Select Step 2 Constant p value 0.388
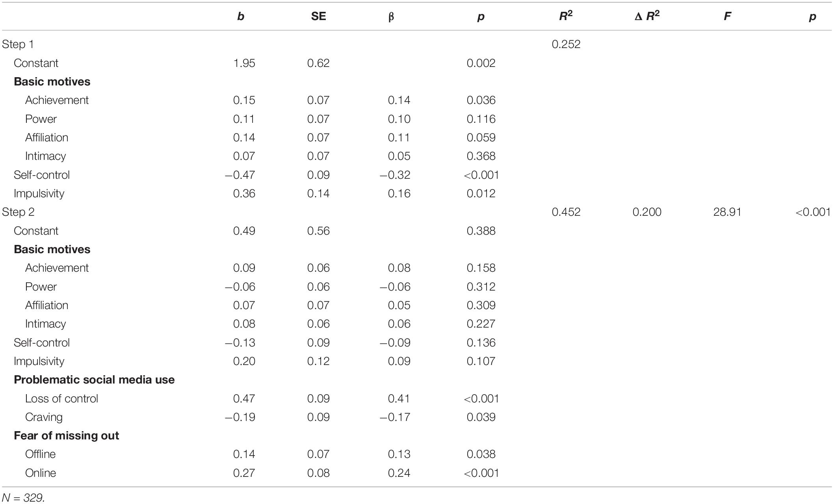834x504 pixels. point(481,231)
